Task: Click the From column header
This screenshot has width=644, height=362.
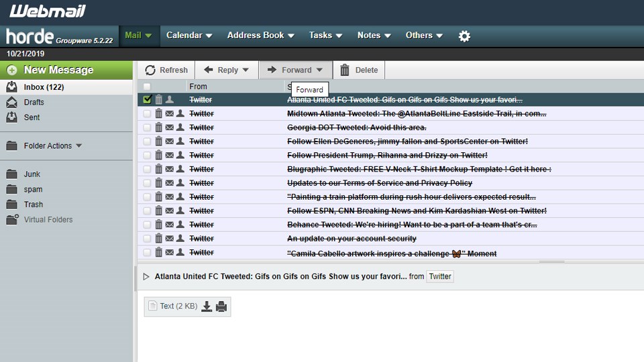Action: click(x=198, y=86)
